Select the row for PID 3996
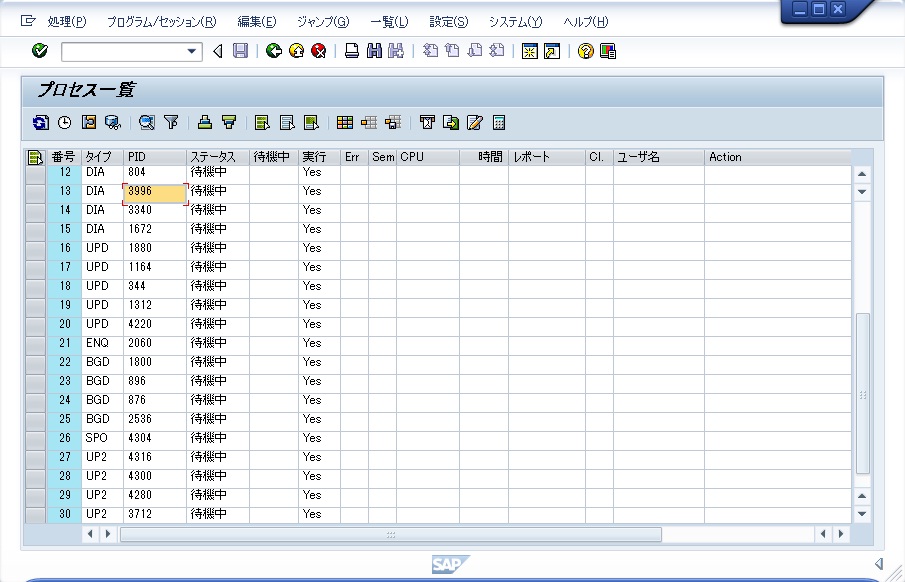The image size is (905, 582). pyautogui.click(x=38, y=190)
